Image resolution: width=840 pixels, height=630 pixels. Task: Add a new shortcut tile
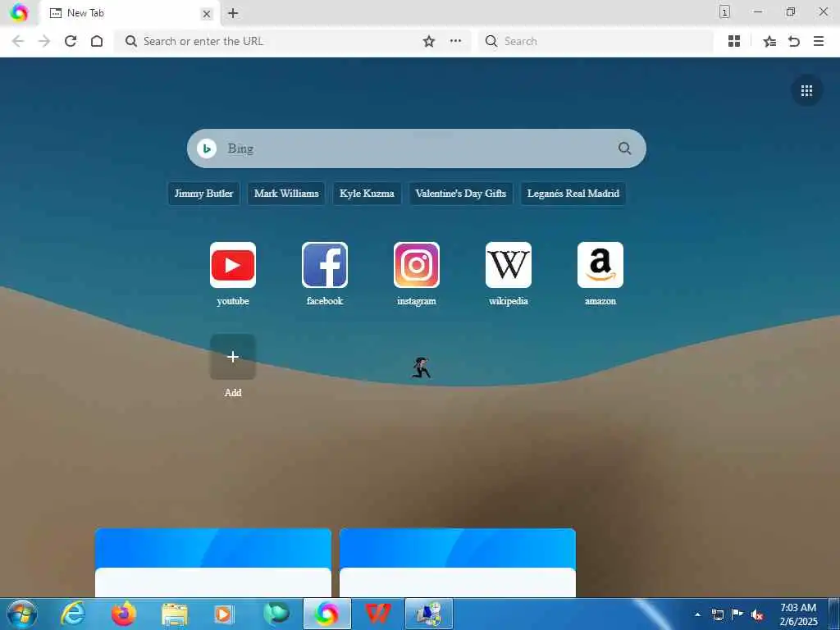[x=232, y=357]
